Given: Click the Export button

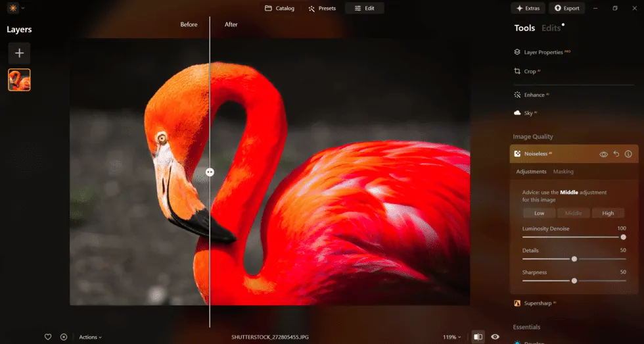Looking at the screenshot, I should point(566,9).
